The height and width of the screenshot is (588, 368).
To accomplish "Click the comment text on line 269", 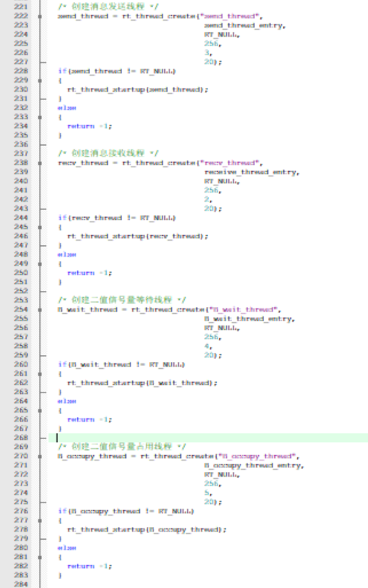I will pos(122,447).
